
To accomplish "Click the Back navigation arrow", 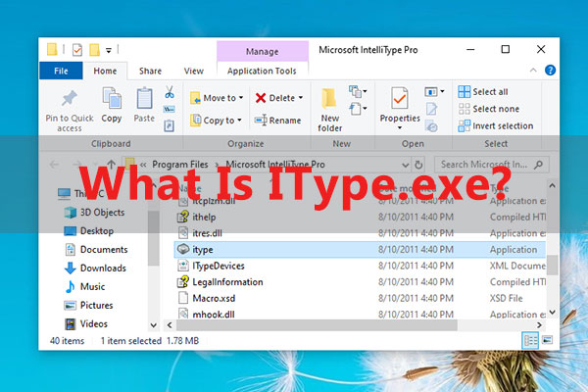I will [x=55, y=165].
